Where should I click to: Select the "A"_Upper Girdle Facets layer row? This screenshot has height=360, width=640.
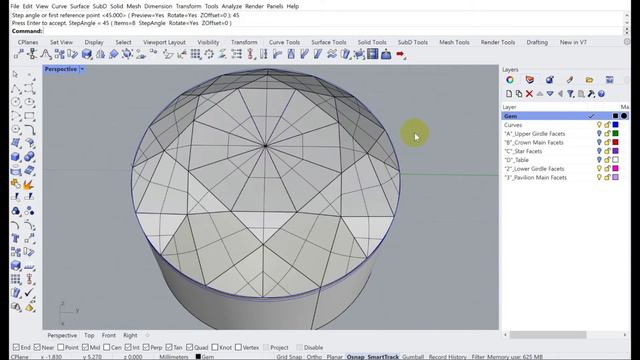pyautogui.click(x=565, y=133)
